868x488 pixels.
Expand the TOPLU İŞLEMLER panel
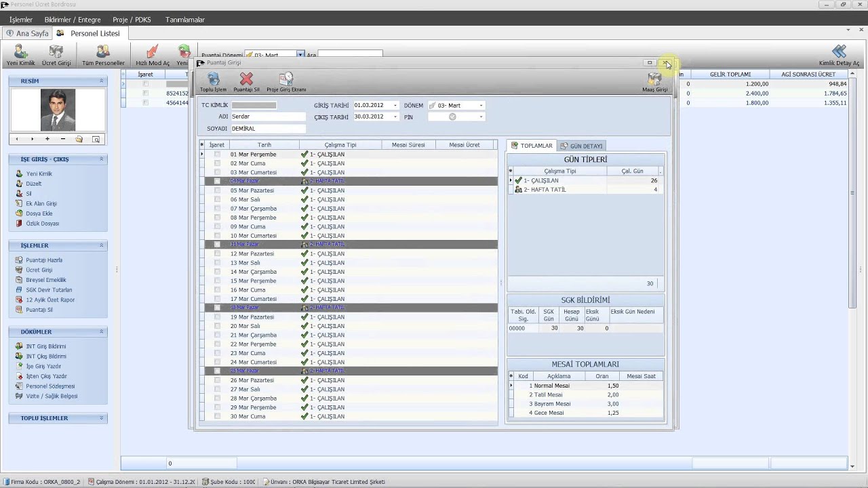102,418
